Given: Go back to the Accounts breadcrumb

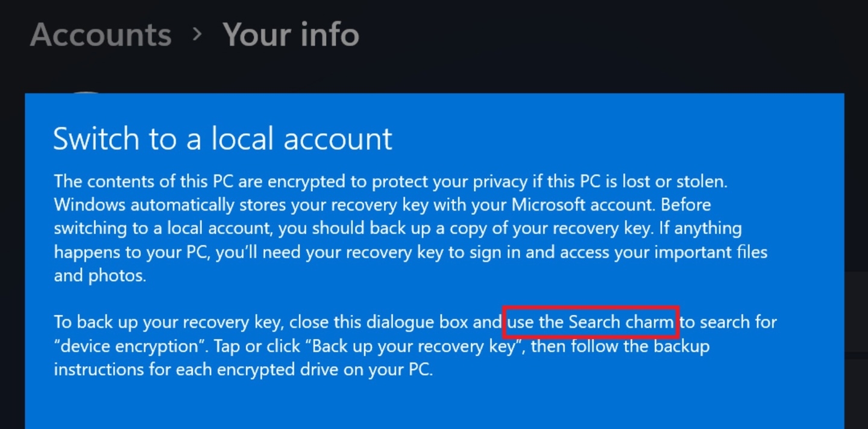Looking at the screenshot, I should point(101,34).
